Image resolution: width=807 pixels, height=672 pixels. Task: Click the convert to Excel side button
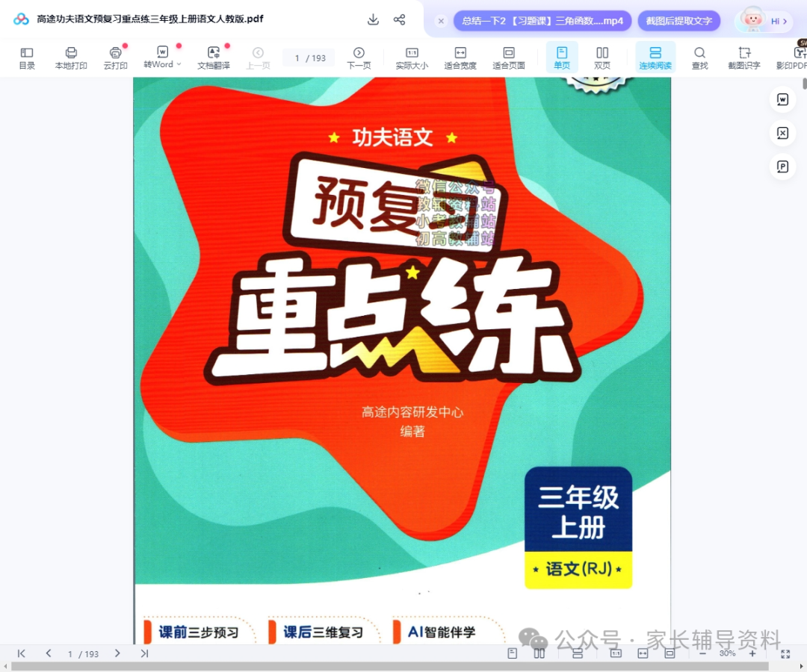(782, 133)
